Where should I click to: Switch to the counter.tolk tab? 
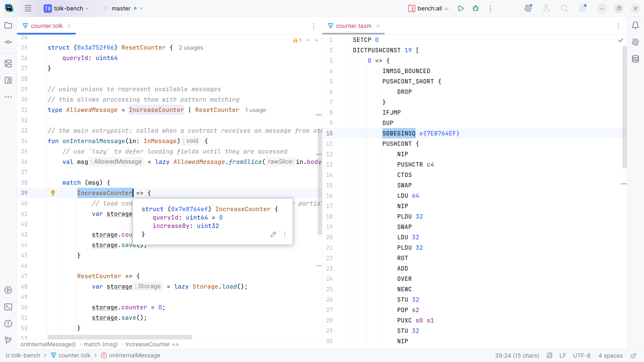(x=47, y=26)
